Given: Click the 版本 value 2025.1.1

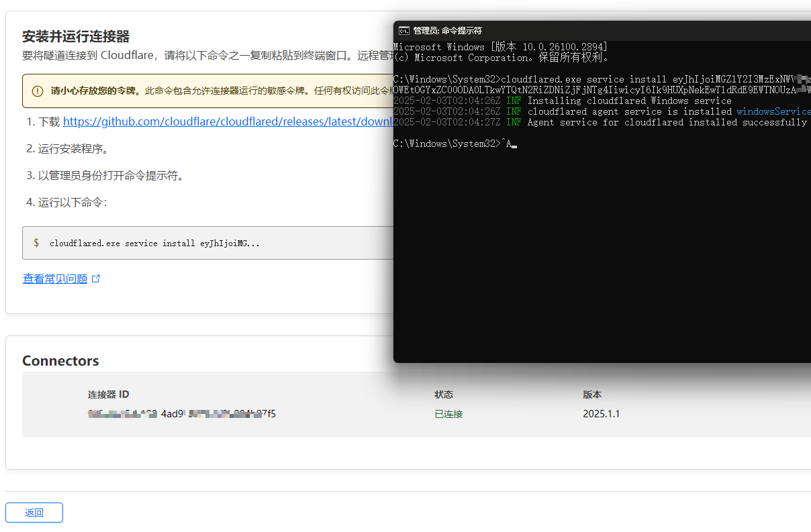Looking at the screenshot, I should click(601, 414).
